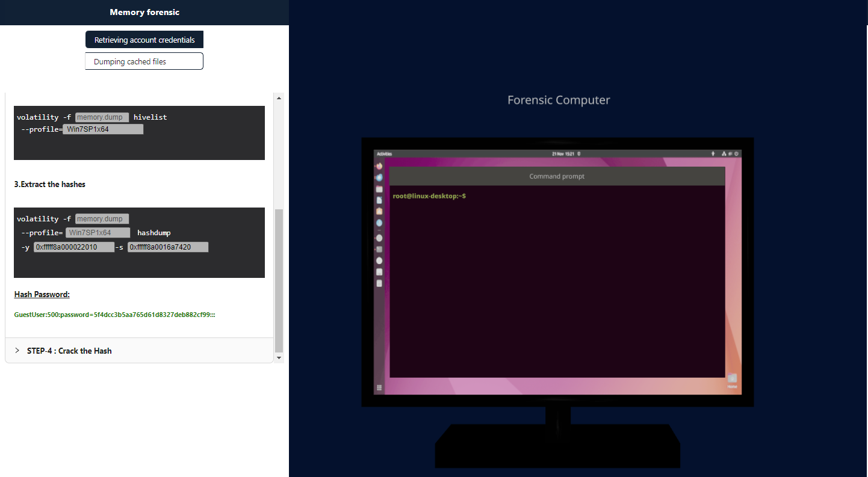868x477 pixels.
Task: Click the -y offset input field
Action: tap(73, 247)
